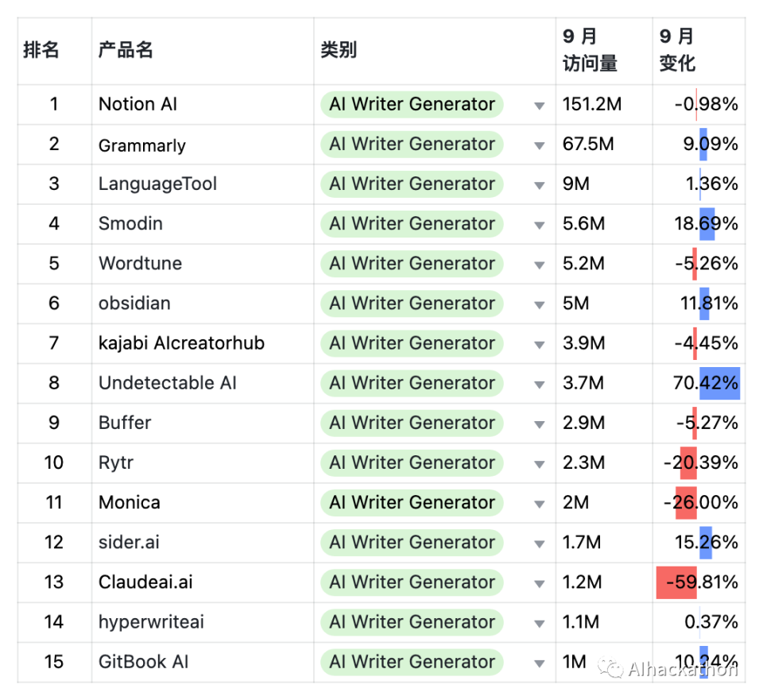Click the kajabi AIcreatorhub product name

click(x=181, y=343)
